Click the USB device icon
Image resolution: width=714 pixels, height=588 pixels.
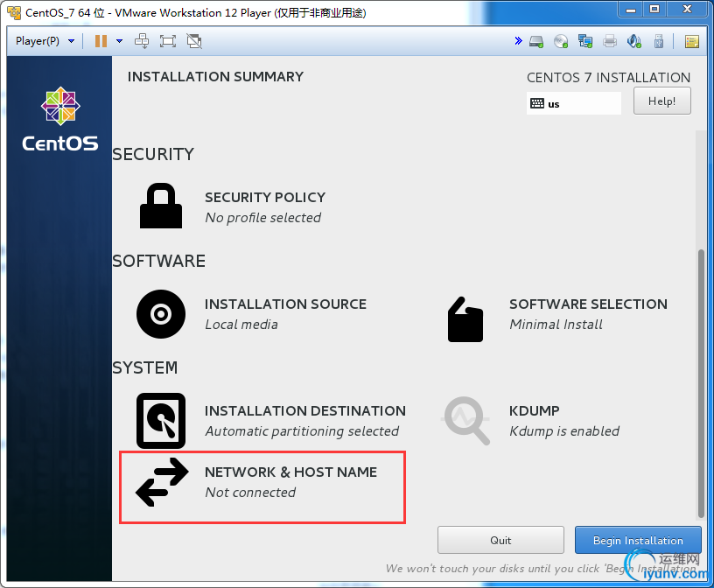[x=659, y=41]
